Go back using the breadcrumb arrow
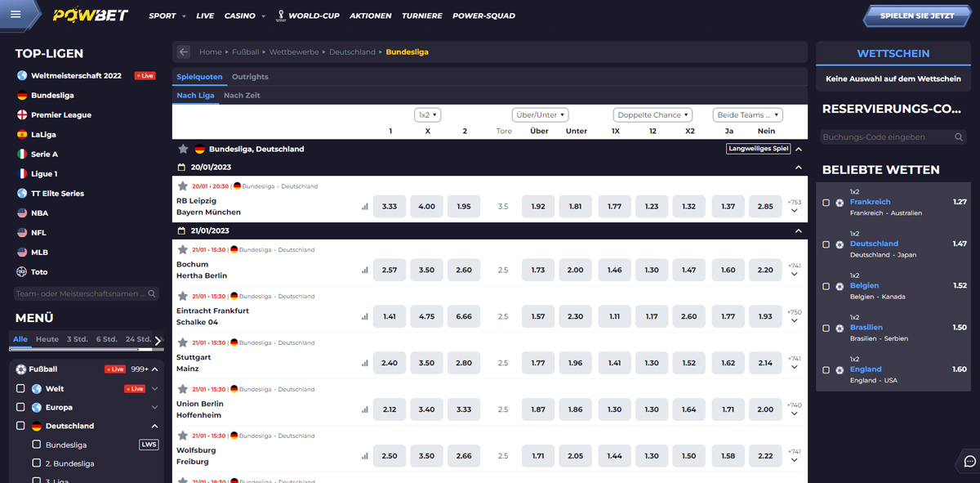This screenshot has width=980, height=483. (184, 52)
